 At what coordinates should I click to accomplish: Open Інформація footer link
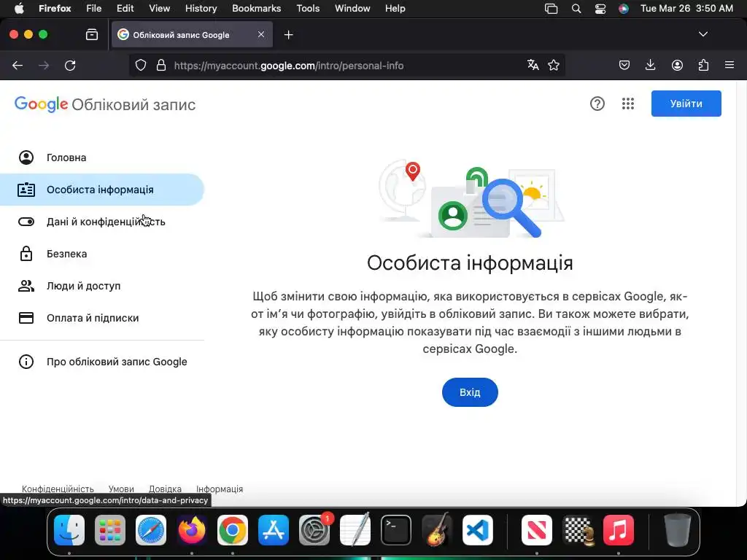[x=220, y=489]
